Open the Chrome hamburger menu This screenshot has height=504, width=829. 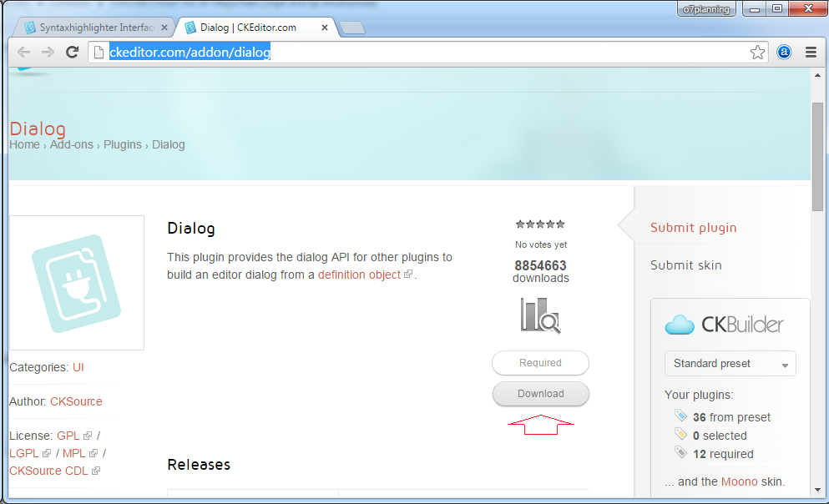click(x=811, y=52)
